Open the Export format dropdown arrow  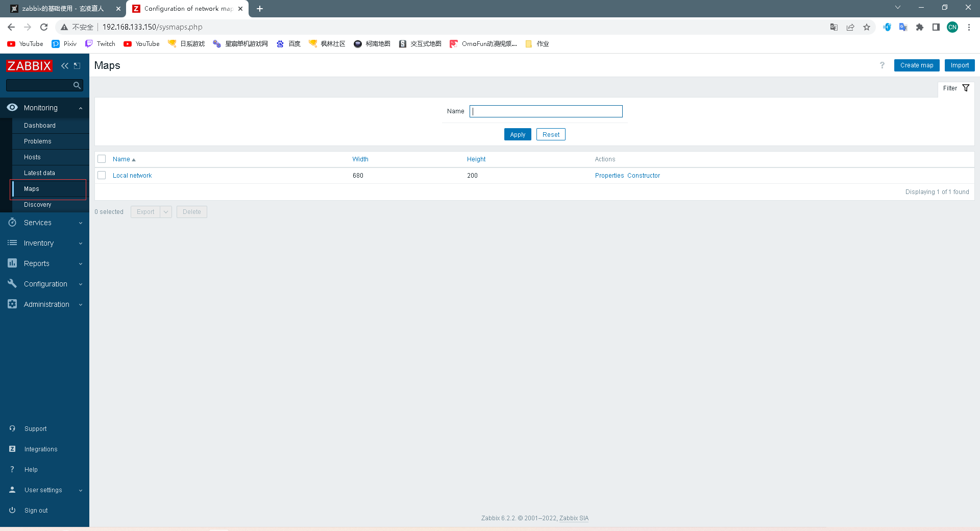coord(165,211)
